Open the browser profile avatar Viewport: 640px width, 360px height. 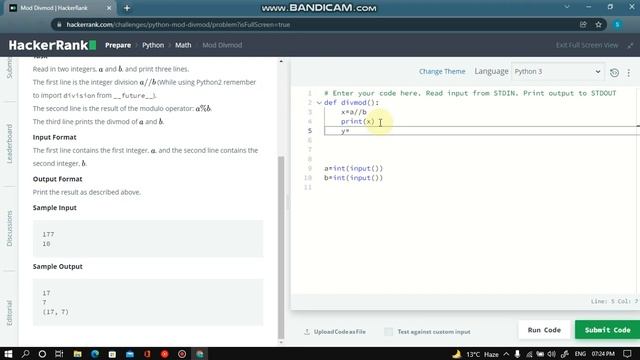pyautogui.click(x=617, y=24)
